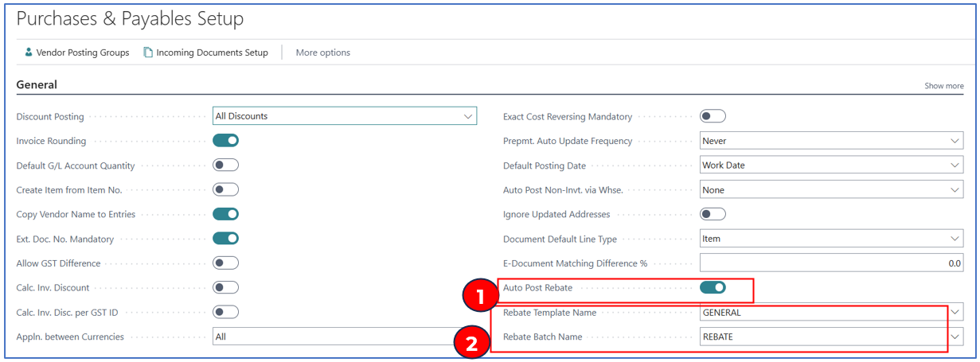
Task: Enable Default G/L Account Quantity
Action: coord(225,165)
